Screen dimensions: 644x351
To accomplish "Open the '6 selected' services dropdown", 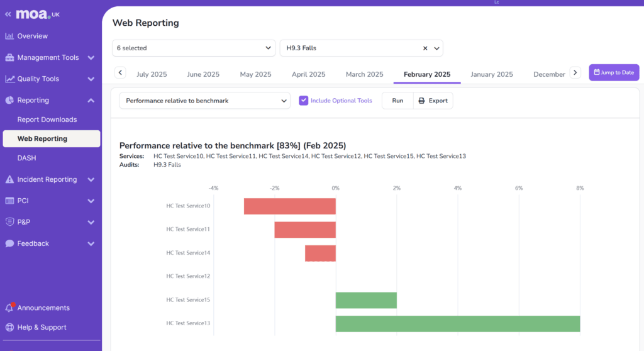I will click(194, 48).
